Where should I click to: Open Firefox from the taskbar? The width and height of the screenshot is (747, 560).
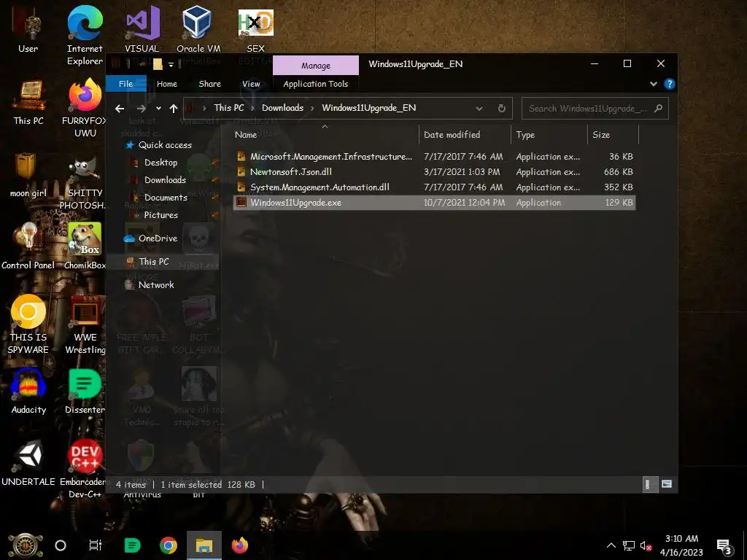click(239, 545)
